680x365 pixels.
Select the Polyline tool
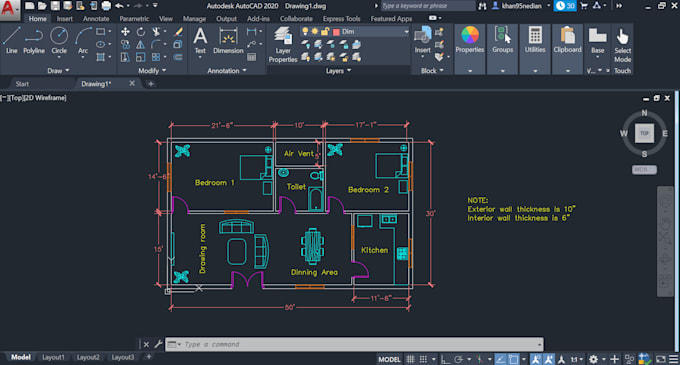[34, 40]
